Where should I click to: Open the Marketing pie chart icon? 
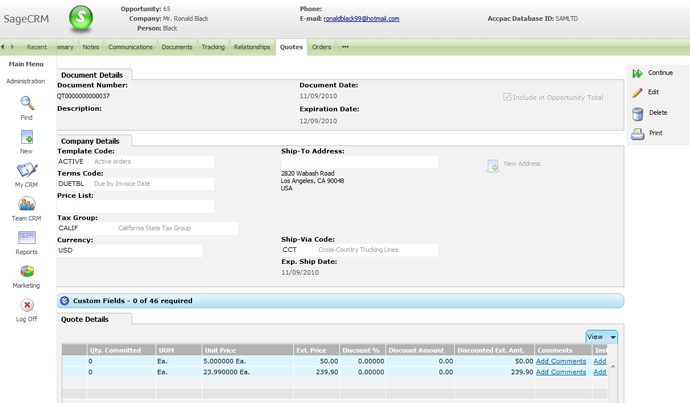pos(27,271)
